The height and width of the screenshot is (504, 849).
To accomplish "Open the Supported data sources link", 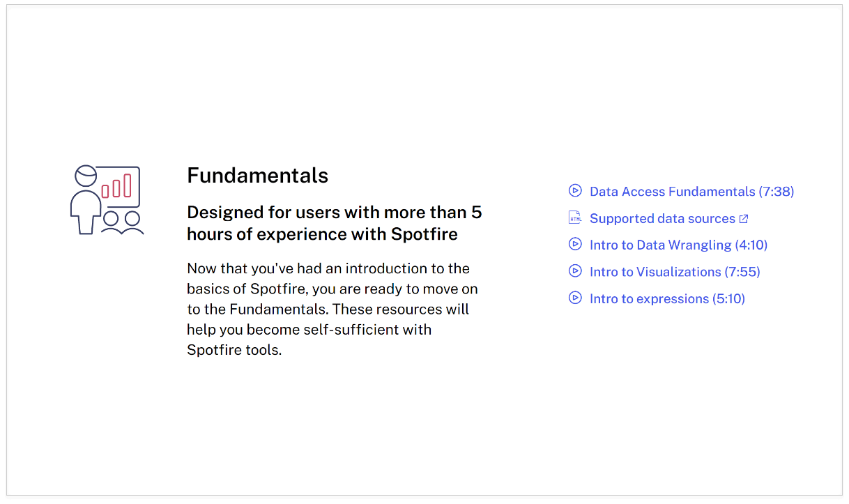I will pos(661,219).
